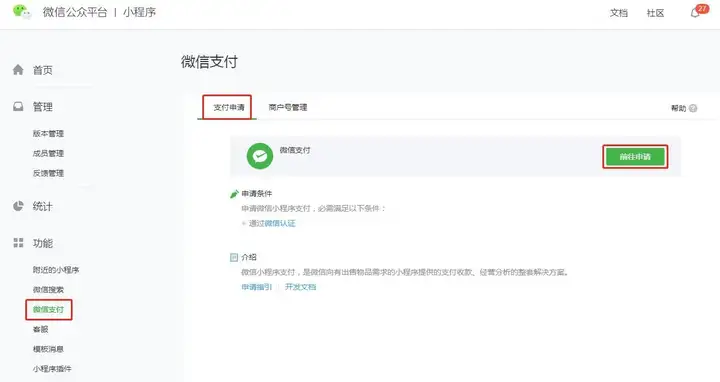Click the pencil icon beside 申请条件
Screen dimensions: 720x382
point(234,194)
